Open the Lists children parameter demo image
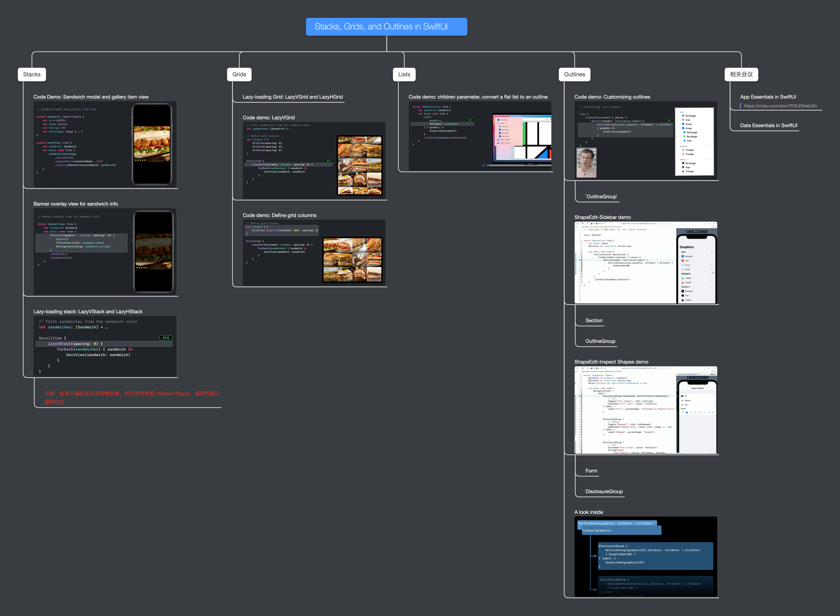840x616 pixels. tap(479, 136)
